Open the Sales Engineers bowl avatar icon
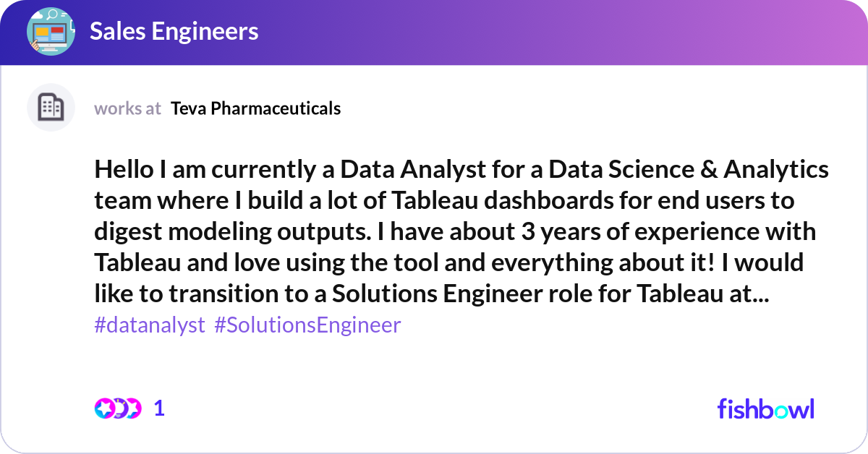Viewport: 868px width, 454px height. [51, 31]
